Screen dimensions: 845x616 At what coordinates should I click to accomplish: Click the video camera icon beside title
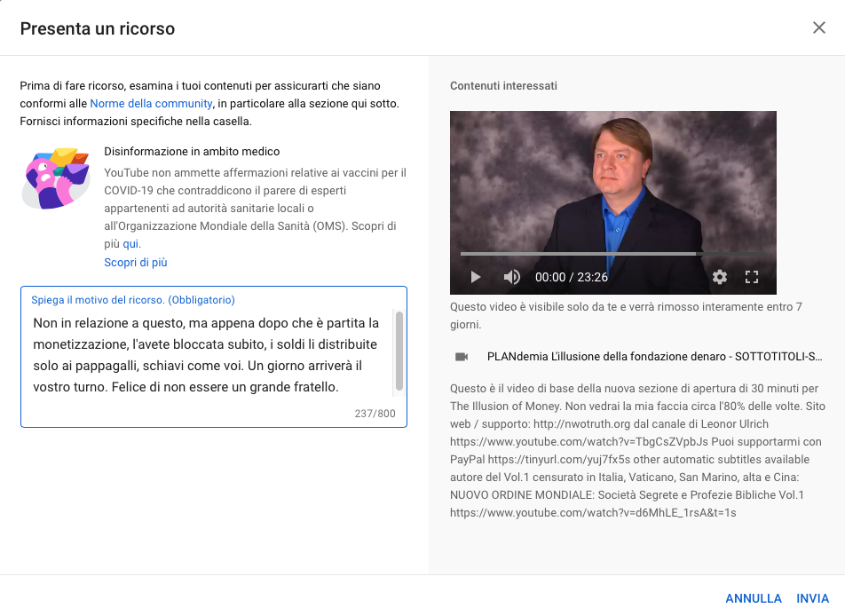(x=462, y=357)
